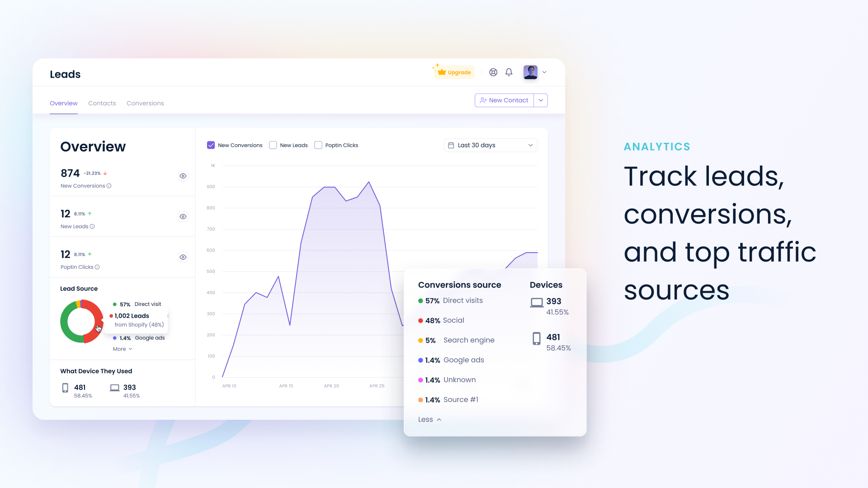This screenshot has width=868, height=488.
Task: Click the New Conversions checkbox toggle
Action: click(212, 145)
